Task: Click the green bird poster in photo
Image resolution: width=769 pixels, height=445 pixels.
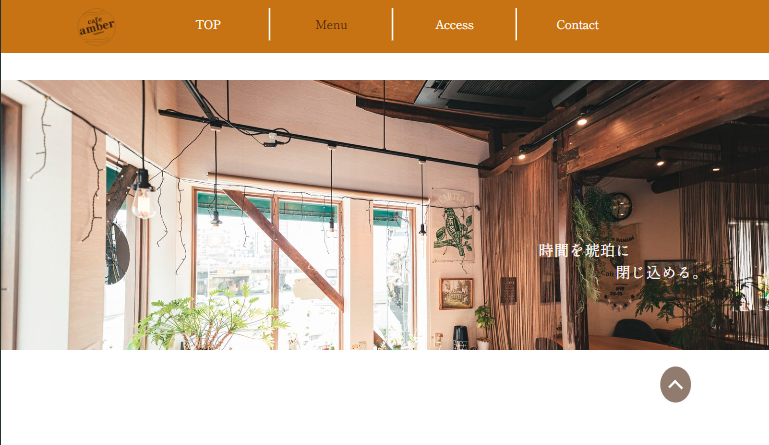Action: [x=453, y=226]
